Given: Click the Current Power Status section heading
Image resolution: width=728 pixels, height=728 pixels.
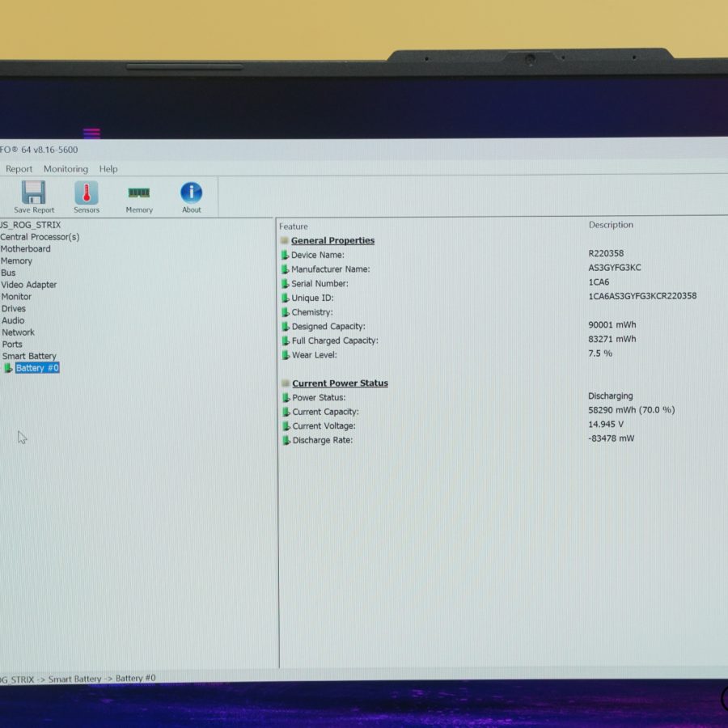Looking at the screenshot, I should click(341, 383).
